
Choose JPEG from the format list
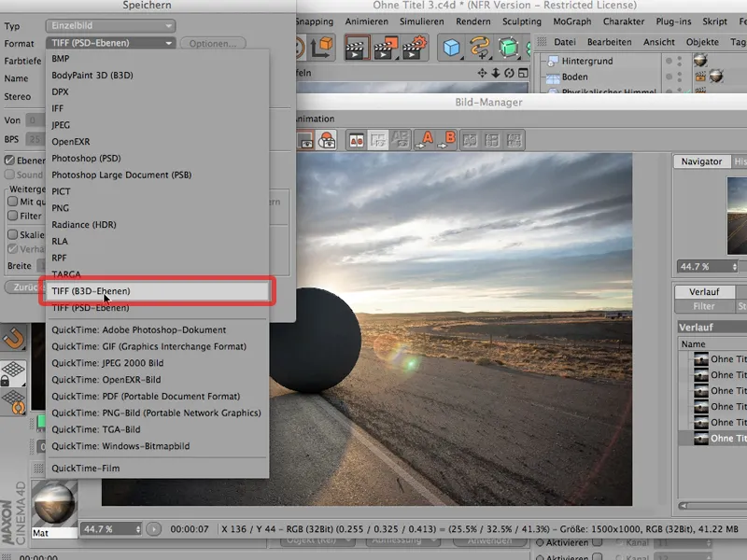[157, 125]
